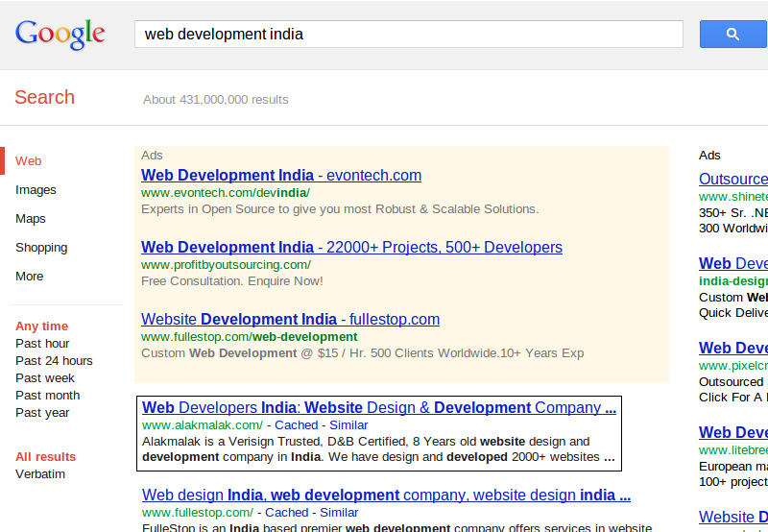Click the Free Consultation. Enquire Now! text
The width and height of the screenshot is (768, 532).
232,281
